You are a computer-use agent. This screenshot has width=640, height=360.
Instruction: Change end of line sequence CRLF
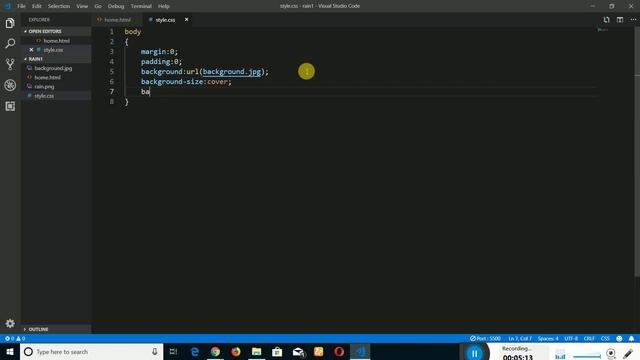pos(589,338)
